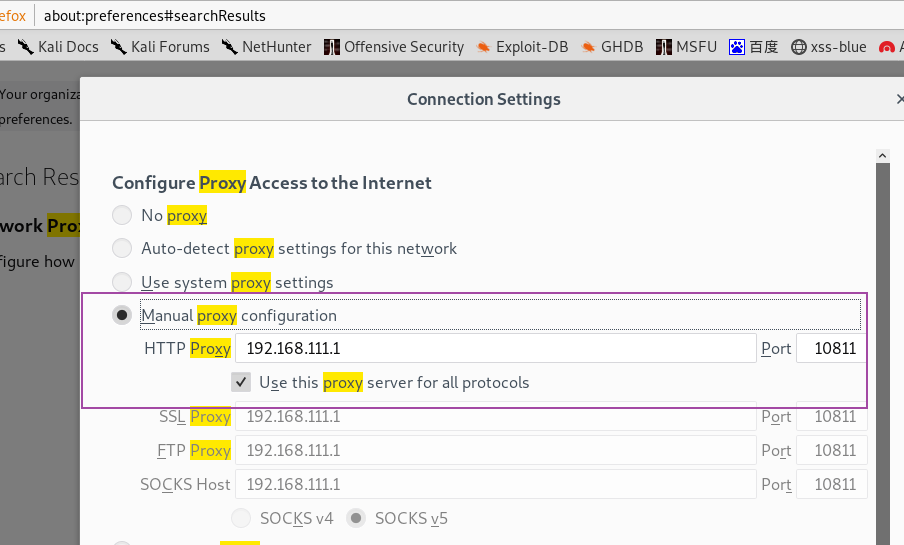Screen dimensions: 904x545
Task: Open the 百度 bookmark
Action: click(x=754, y=47)
